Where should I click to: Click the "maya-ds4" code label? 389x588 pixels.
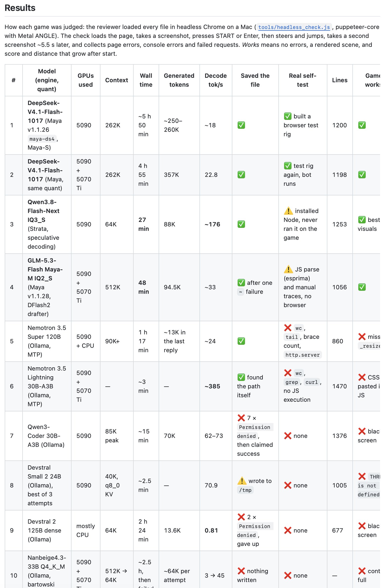click(42, 139)
